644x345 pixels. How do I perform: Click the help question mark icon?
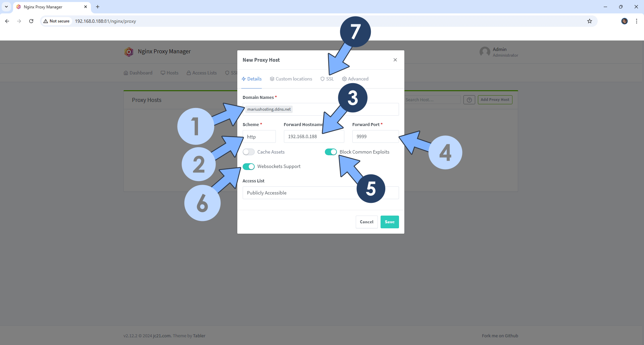pos(469,100)
